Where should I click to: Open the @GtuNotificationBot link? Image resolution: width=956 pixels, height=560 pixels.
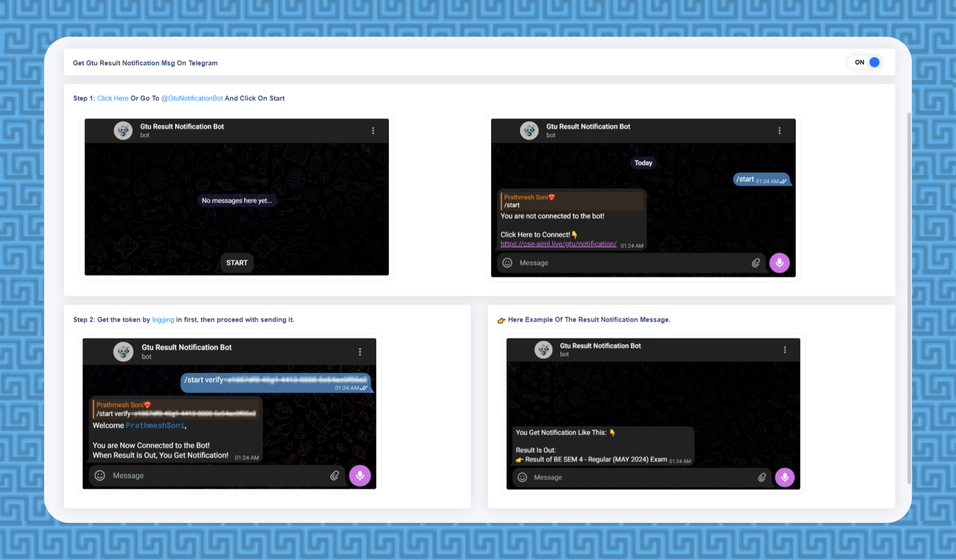click(192, 98)
